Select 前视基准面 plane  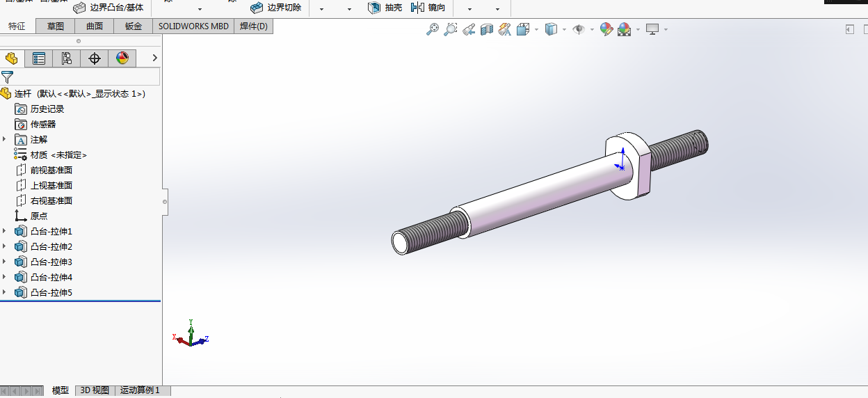tap(44, 170)
